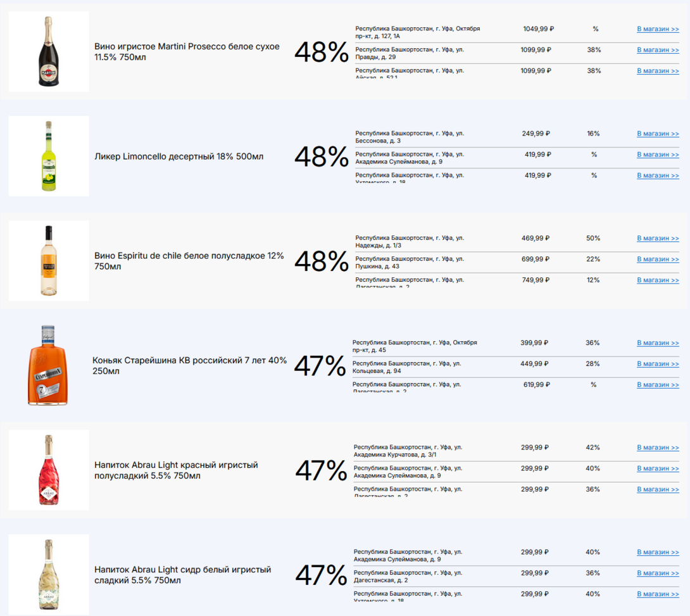Click the Коньяк Старейшина КВ title
Image resolution: width=690 pixels, height=616 pixels.
click(189, 365)
